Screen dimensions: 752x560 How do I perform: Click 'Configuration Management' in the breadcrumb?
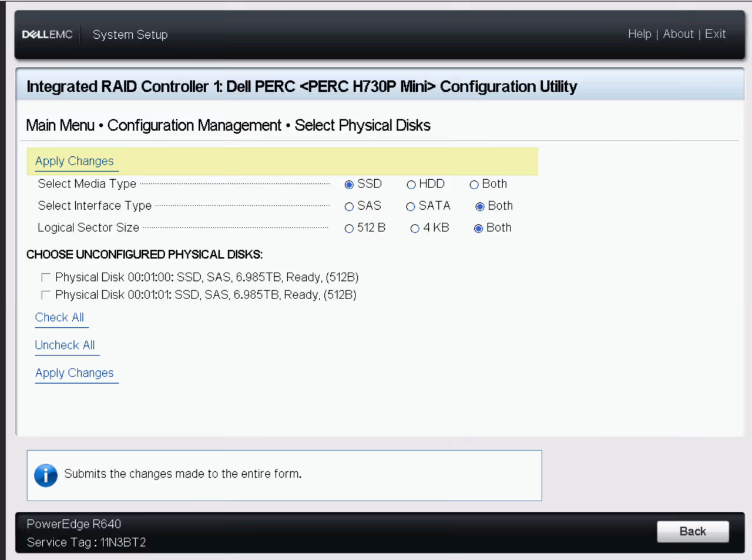[194, 125]
